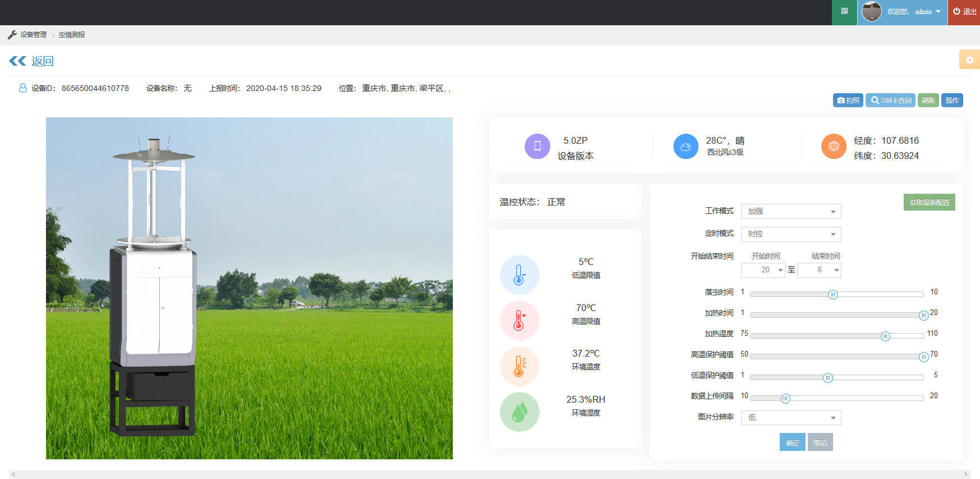Click the orange globe coordinates icon
This screenshot has width=980, height=479.
coord(834,147)
